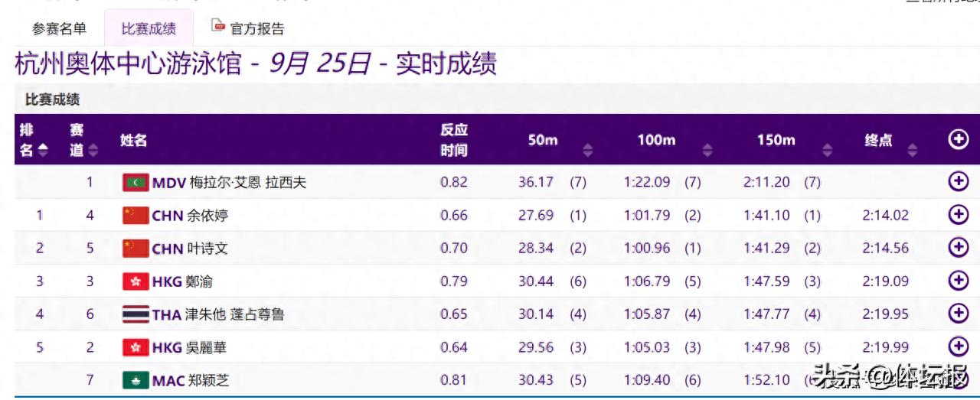Click the Maldives flag icon for MDV
980x400 pixels.
pos(136,183)
